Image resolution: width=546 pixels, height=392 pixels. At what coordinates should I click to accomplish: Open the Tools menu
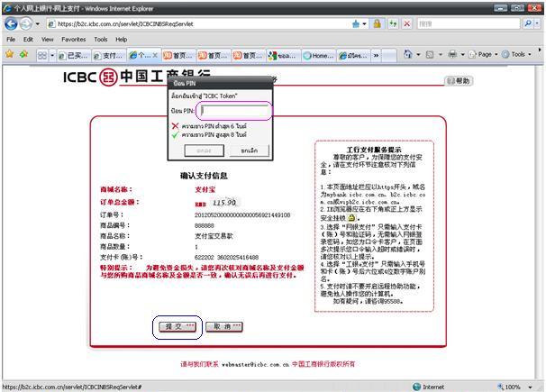point(101,40)
